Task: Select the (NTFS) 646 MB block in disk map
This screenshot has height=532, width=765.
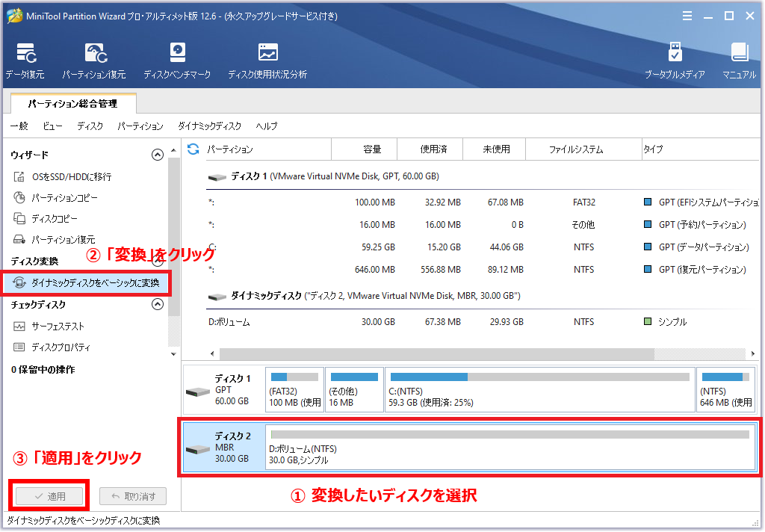Action: point(726,389)
